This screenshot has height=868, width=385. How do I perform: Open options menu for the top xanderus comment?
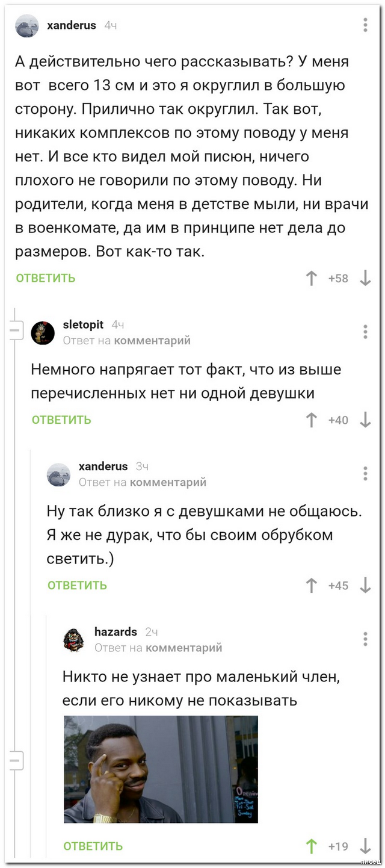pyautogui.click(x=365, y=25)
